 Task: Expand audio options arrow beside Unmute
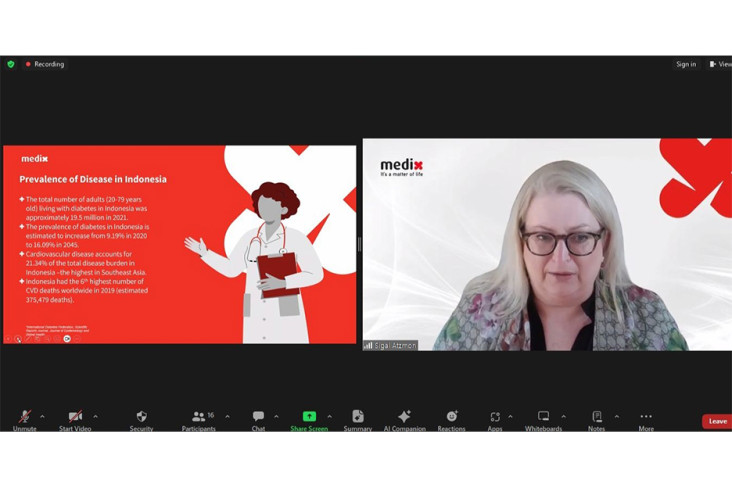click(42, 416)
